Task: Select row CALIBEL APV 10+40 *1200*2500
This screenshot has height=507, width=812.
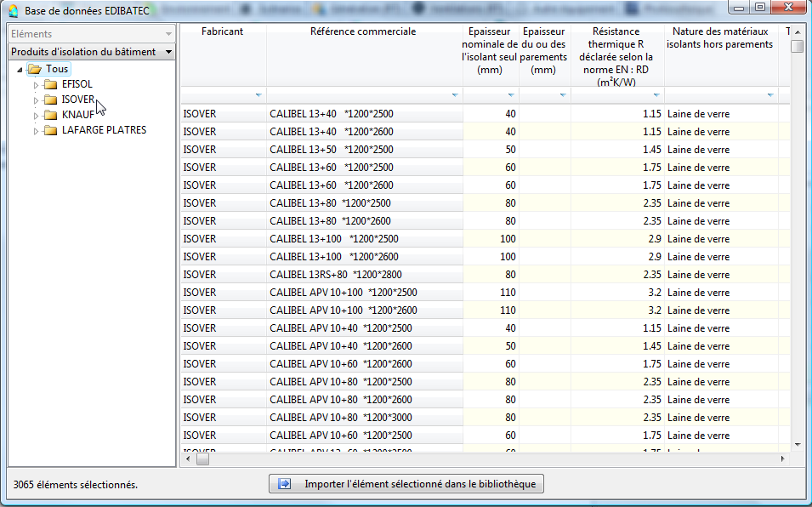Action: [x=485, y=328]
